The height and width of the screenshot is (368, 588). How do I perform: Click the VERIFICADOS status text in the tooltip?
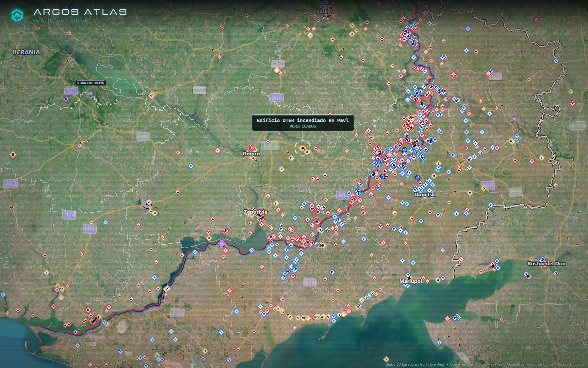[302, 126]
